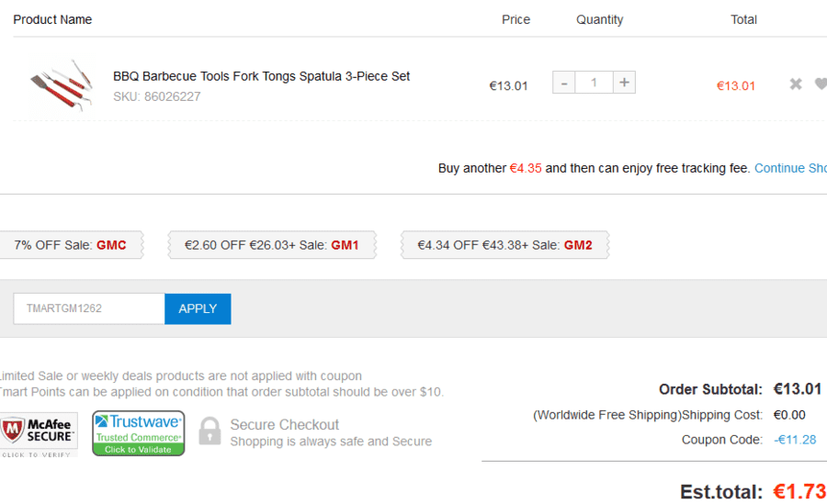Click the Continue Shopping link

790,168
